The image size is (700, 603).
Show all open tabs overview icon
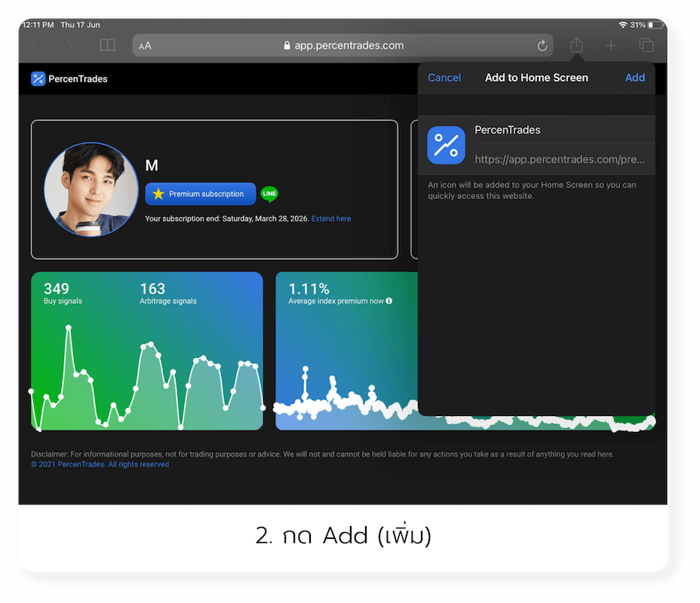click(646, 45)
